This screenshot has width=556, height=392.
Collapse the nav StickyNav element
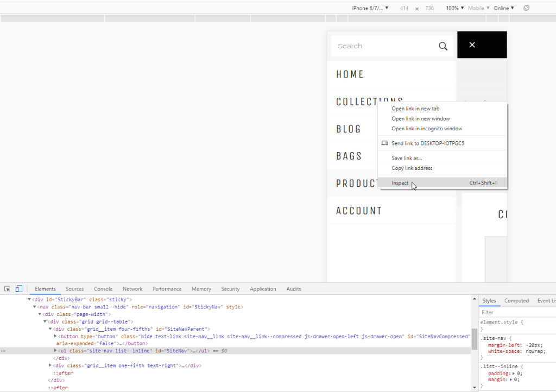[x=35, y=306]
